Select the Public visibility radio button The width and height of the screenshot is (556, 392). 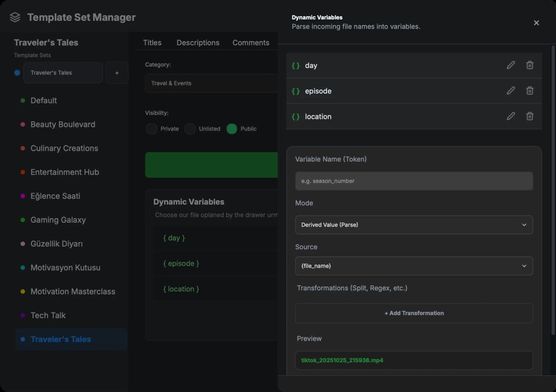click(232, 129)
